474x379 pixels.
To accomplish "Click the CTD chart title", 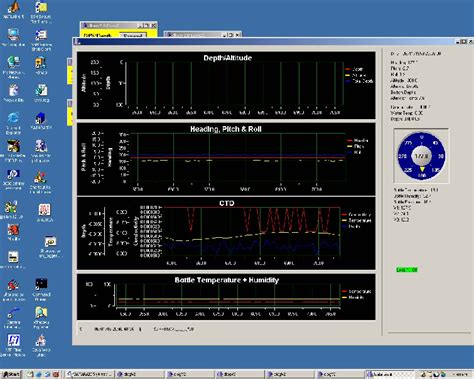I will (227, 203).
